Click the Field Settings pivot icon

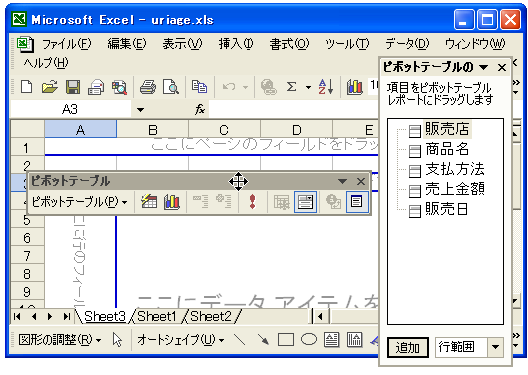[x=333, y=202]
